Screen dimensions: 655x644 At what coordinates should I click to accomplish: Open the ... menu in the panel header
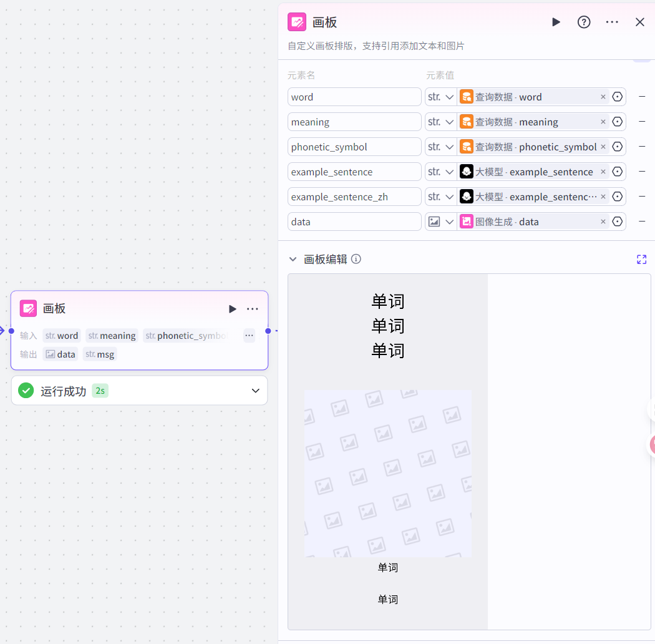(612, 22)
